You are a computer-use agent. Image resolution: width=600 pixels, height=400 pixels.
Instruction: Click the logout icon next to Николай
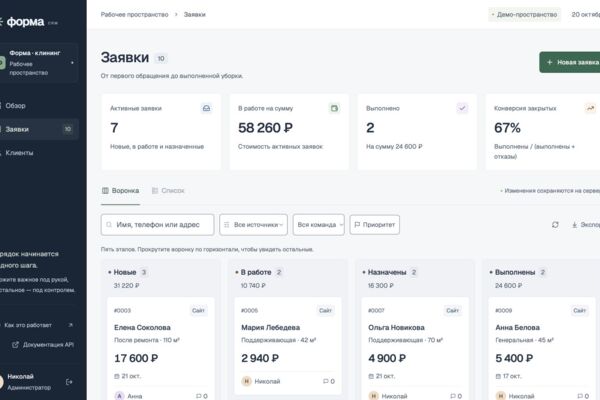pos(69,382)
